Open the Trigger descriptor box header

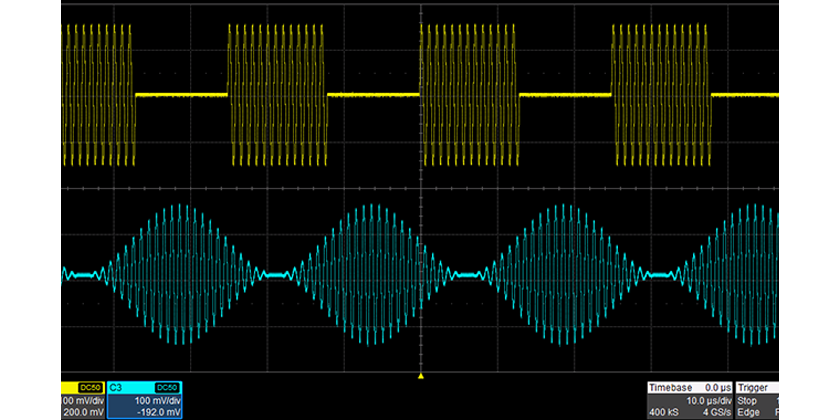tap(756, 386)
